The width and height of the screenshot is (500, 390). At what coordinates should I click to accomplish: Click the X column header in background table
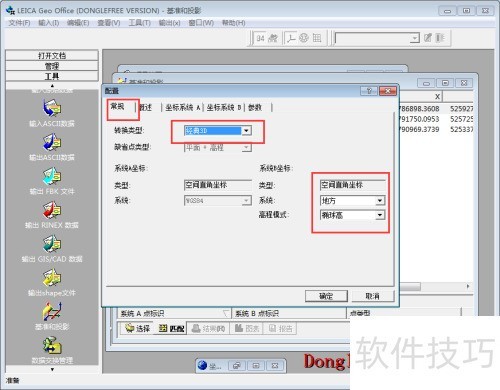(x=421, y=97)
